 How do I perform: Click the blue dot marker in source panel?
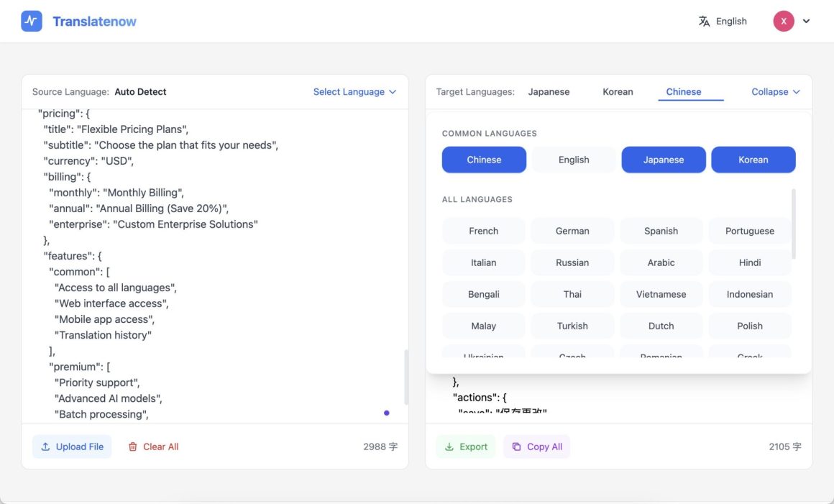coord(386,413)
